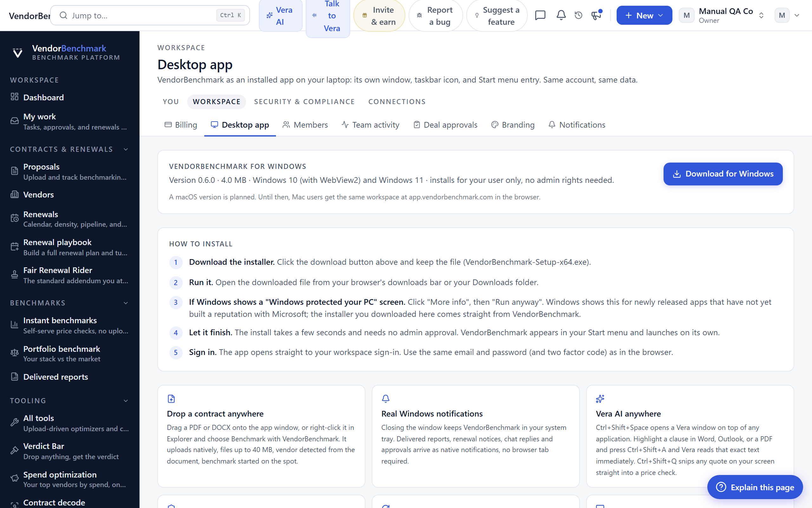This screenshot has width=812, height=508.
Task: Click Explain this page button
Action: [x=755, y=487]
